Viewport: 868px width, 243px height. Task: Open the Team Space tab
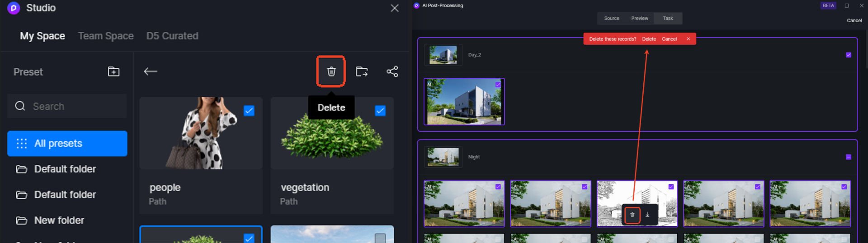tap(106, 36)
